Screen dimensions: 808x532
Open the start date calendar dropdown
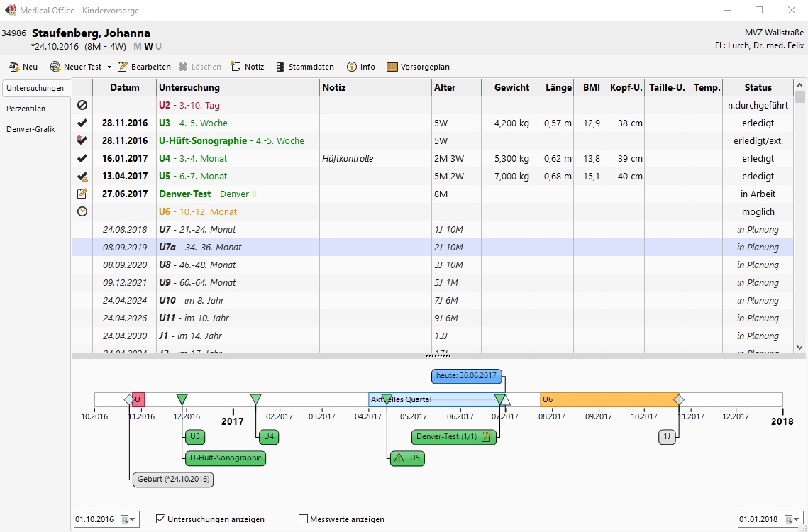coord(128,519)
